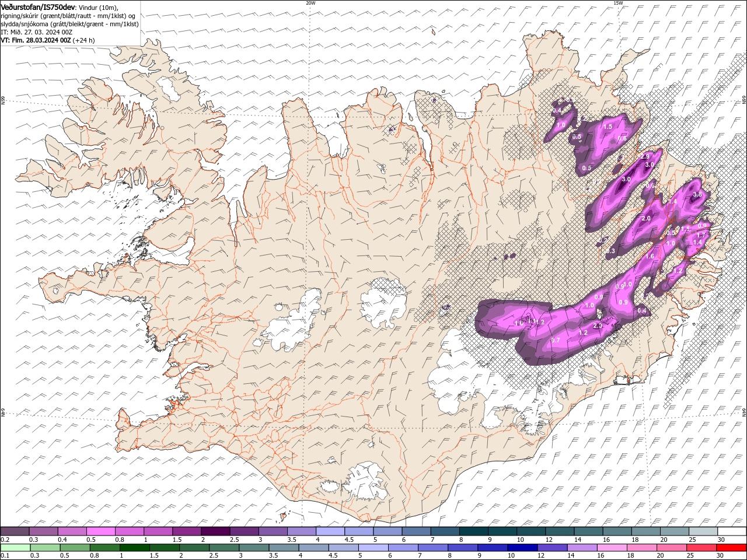
Task: Pick the top-row swatch labeled 3.5
Action: click(302, 531)
